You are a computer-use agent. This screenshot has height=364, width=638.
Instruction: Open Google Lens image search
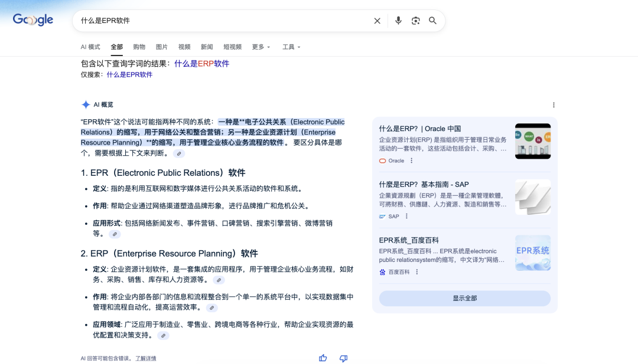(415, 21)
